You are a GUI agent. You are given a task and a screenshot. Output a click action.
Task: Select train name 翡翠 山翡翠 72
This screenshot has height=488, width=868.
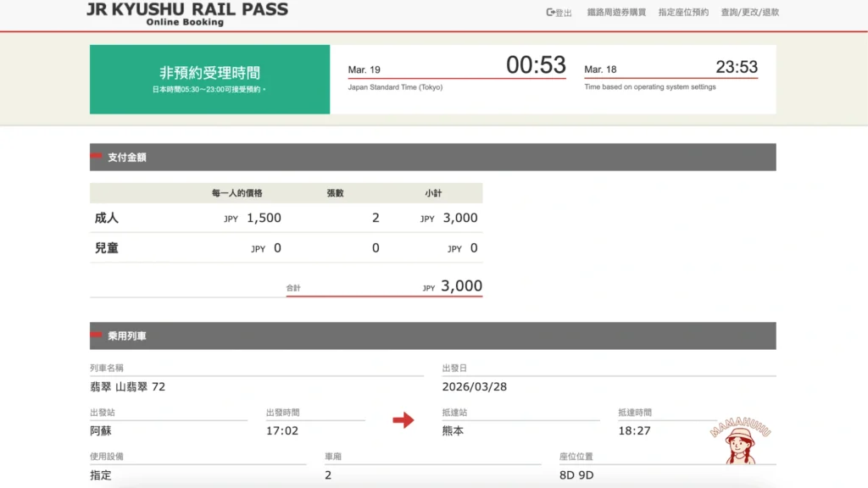[128, 386]
